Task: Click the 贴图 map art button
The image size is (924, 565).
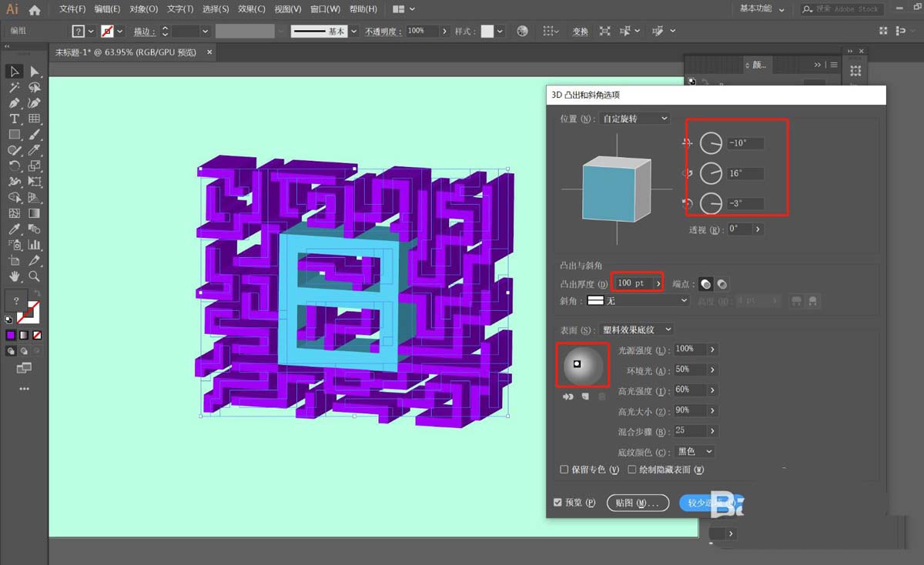Action: tap(638, 502)
